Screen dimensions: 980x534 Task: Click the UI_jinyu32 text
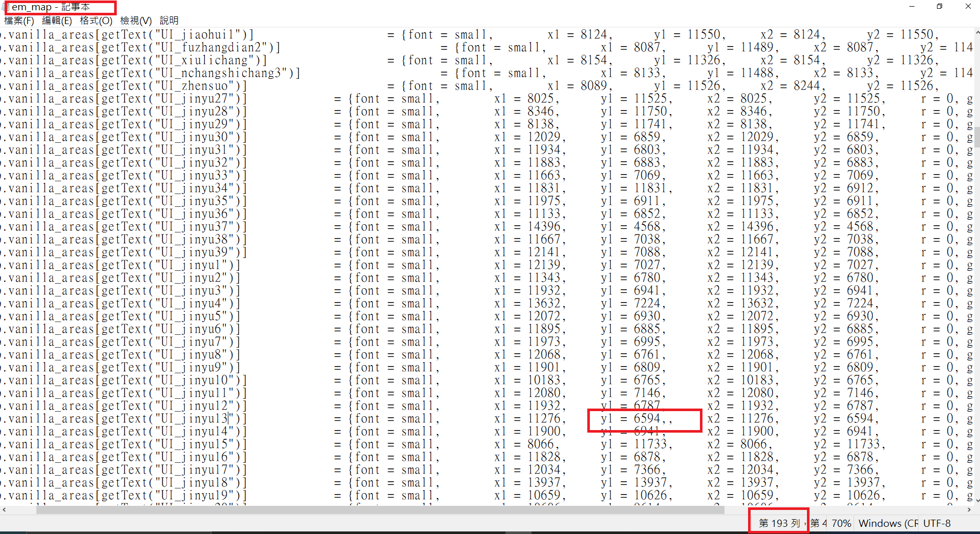(x=195, y=163)
